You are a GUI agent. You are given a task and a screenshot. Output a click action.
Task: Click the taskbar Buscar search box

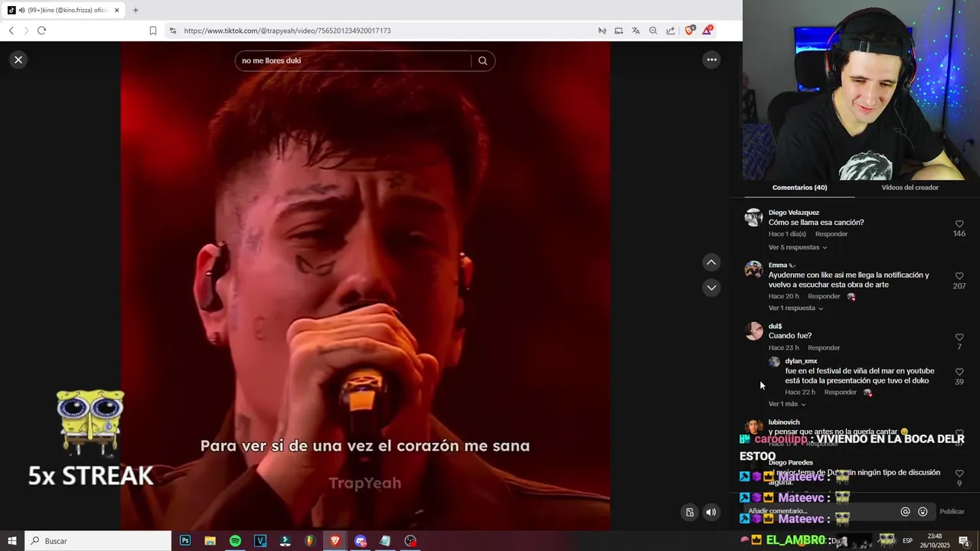[98, 541]
